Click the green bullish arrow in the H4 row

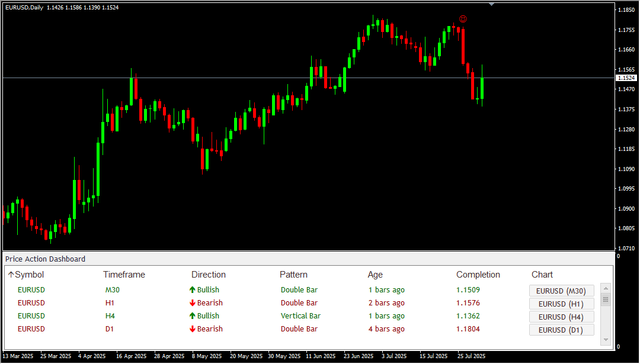(192, 316)
